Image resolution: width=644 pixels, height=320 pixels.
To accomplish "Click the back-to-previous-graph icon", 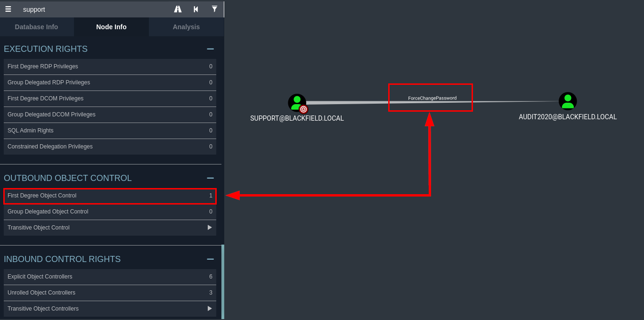I will point(196,9).
